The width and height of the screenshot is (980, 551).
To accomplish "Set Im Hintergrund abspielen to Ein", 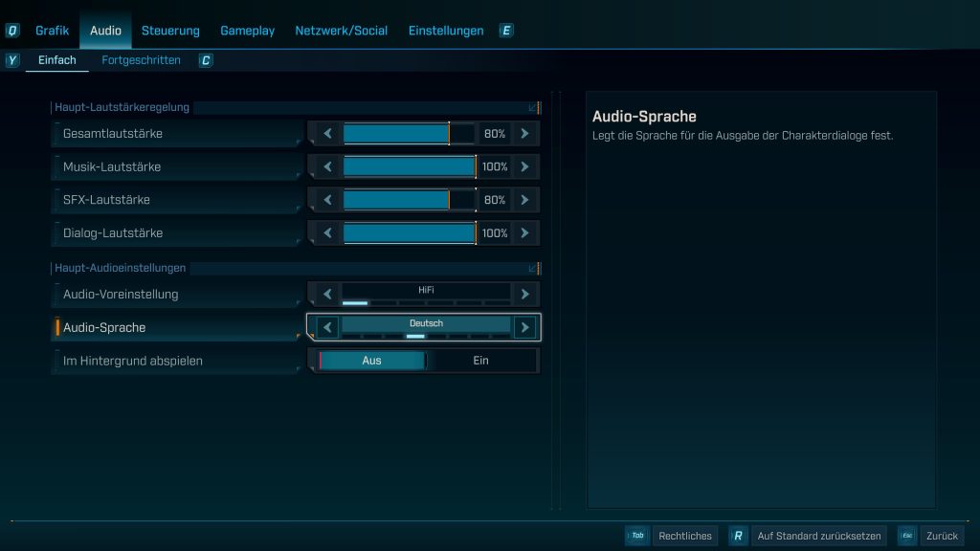I will [480, 360].
